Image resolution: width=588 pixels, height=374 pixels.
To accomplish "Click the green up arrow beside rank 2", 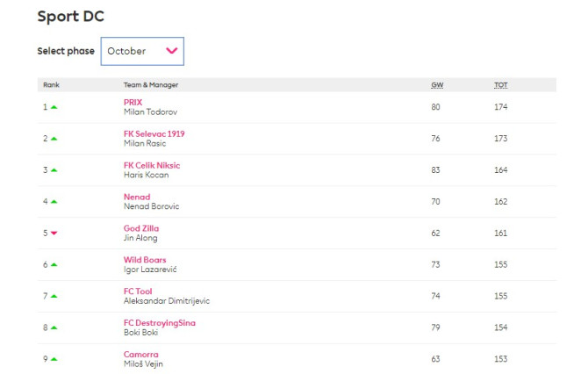I will coord(54,139).
